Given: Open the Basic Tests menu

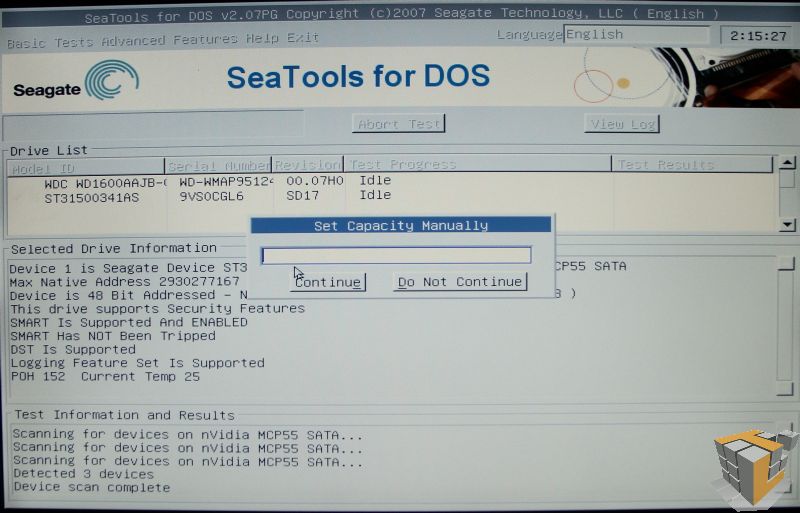Looking at the screenshot, I should click(x=50, y=42).
